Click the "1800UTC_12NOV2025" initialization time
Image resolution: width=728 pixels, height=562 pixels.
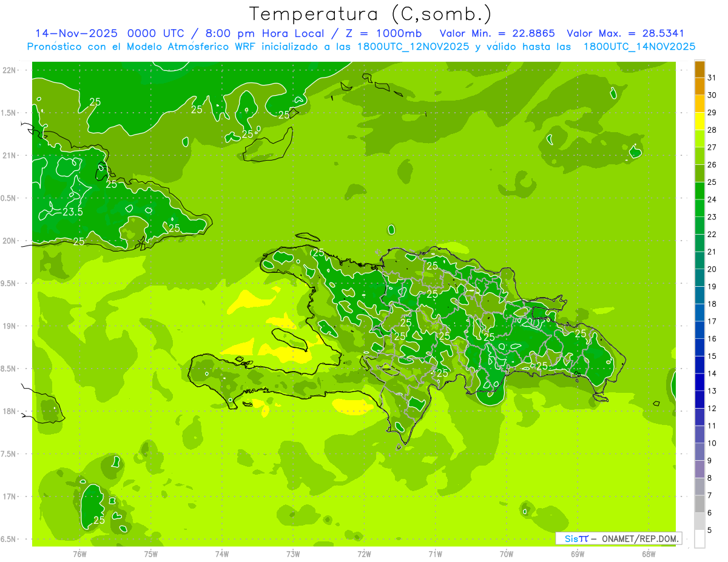tap(412, 47)
